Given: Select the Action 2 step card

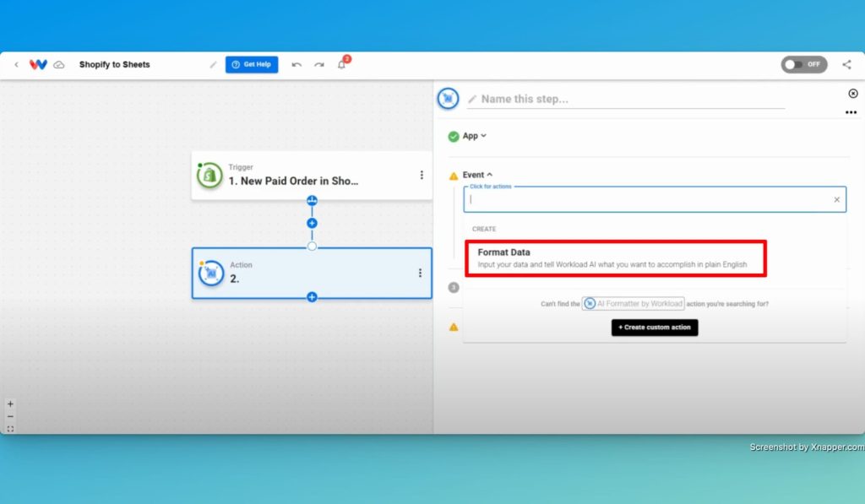Looking at the screenshot, I should click(312, 273).
